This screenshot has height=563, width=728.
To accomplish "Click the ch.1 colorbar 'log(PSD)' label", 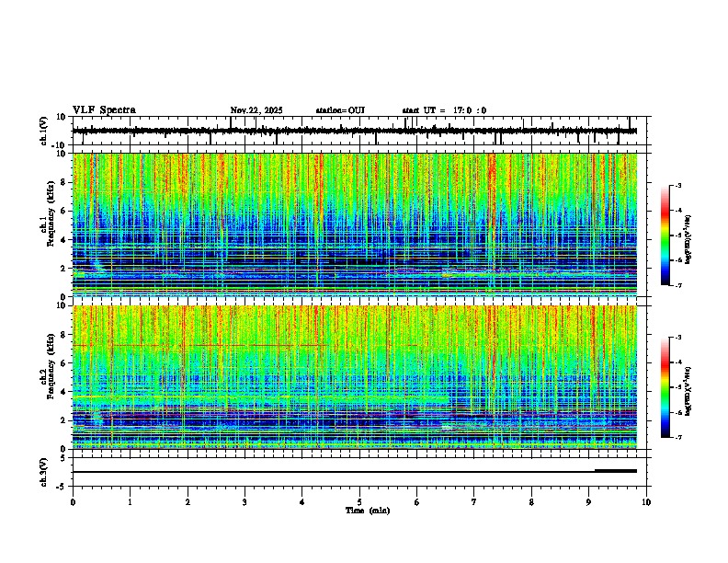I will pyautogui.click(x=688, y=239).
